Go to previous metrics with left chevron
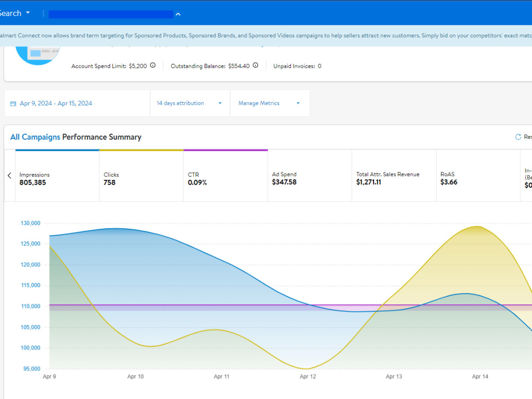This screenshot has height=399, width=532. pos(10,176)
